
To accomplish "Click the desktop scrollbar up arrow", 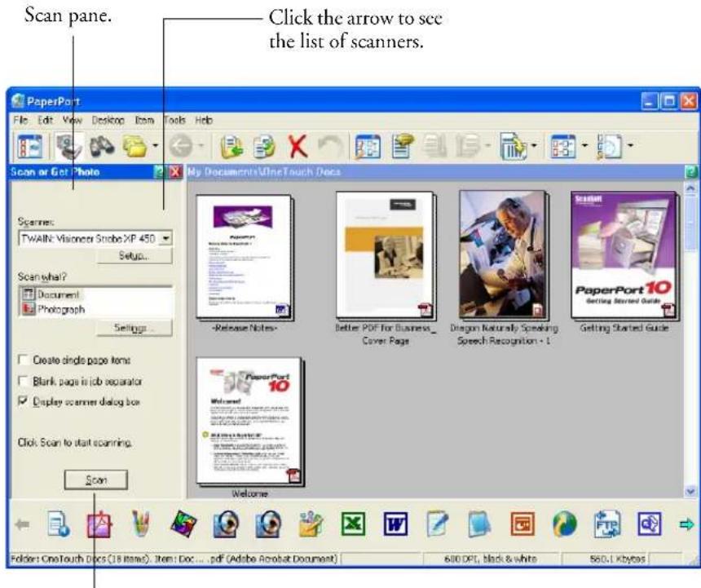I will tap(690, 188).
